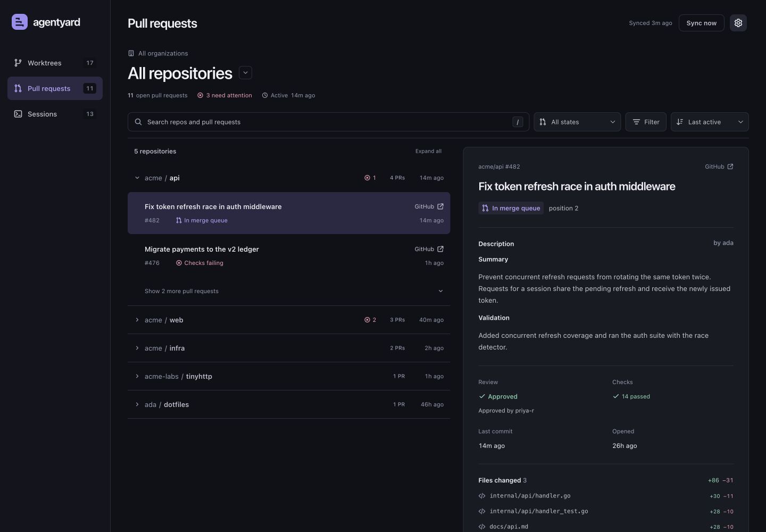Click the attention icon on acme/web row
This screenshot has width=766, height=532.
(x=367, y=320)
